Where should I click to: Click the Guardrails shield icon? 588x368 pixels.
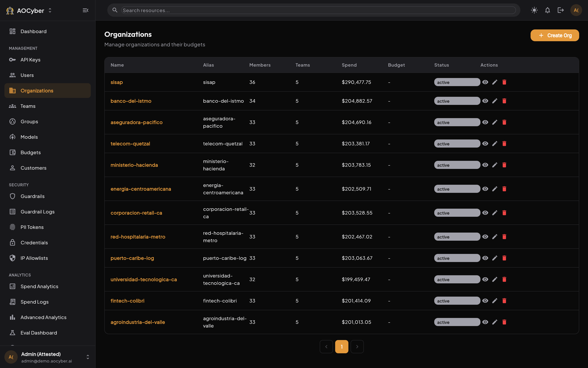point(12,196)
